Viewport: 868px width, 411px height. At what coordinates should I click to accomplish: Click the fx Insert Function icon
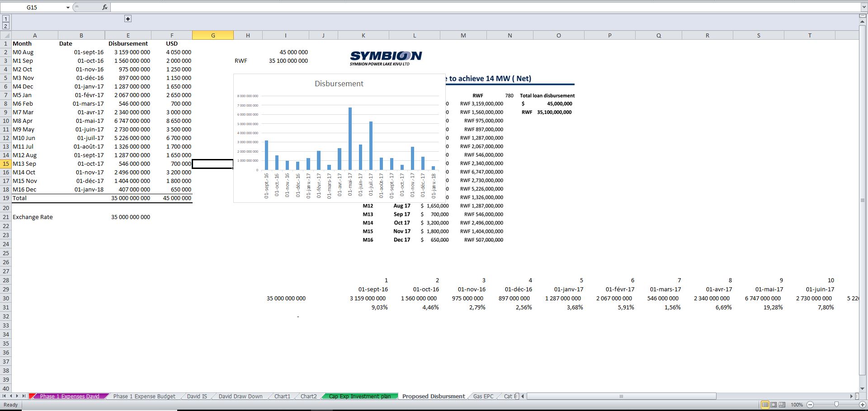coord(104,7)
